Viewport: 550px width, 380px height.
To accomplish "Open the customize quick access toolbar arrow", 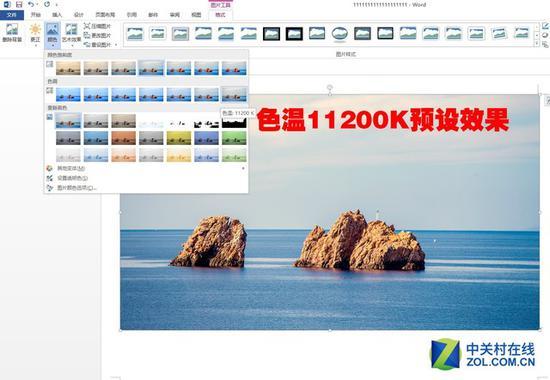I will (56, 5).
